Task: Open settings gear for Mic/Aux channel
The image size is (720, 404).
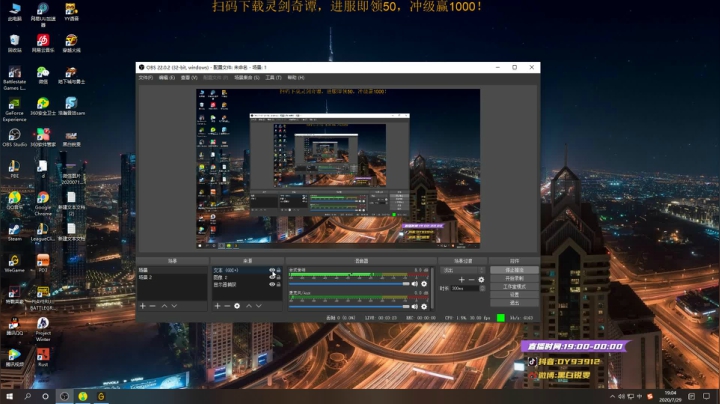Action: (x=424, y=306)
